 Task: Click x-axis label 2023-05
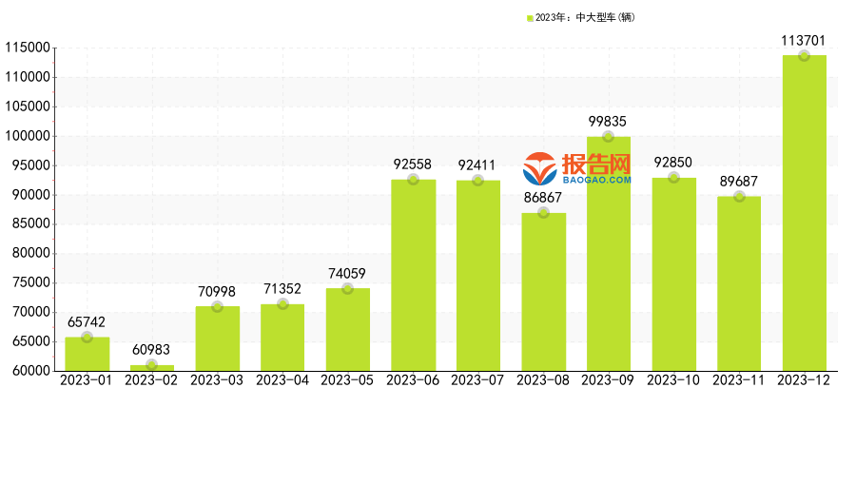(x=347, y=380)
